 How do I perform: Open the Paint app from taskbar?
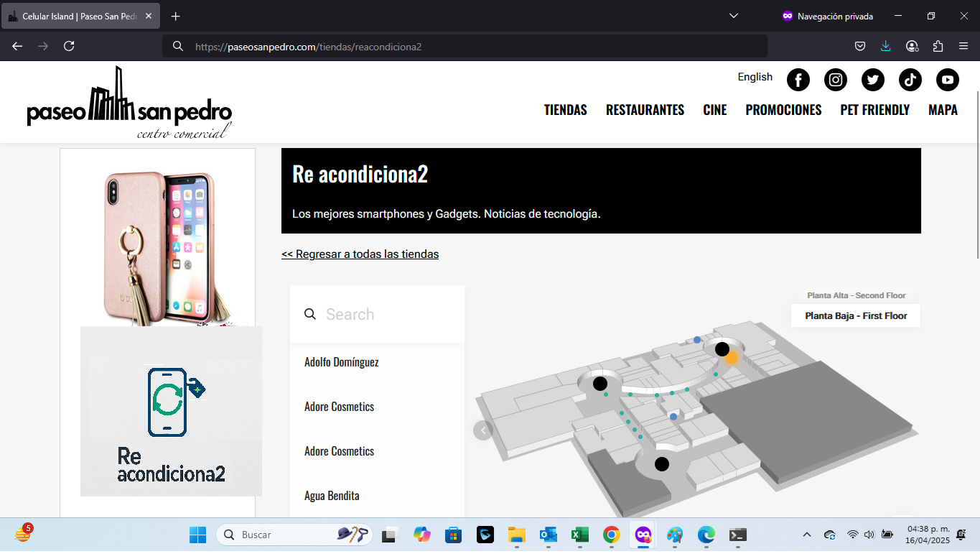tap(675, 535)
